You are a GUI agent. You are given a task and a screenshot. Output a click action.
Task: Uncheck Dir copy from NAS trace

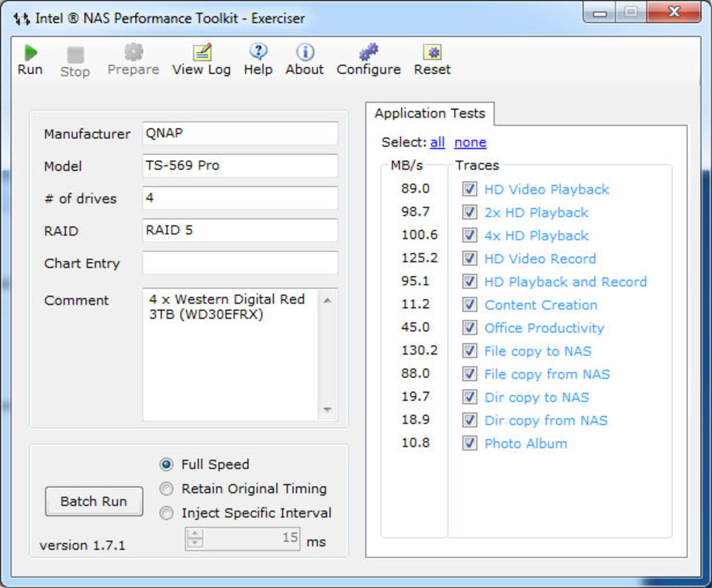470,420
